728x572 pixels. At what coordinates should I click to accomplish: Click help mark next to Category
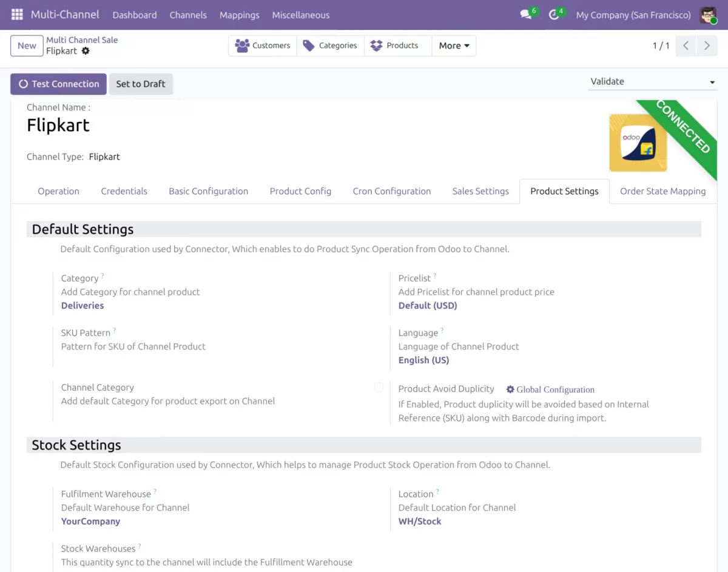(x=103, y=275)
